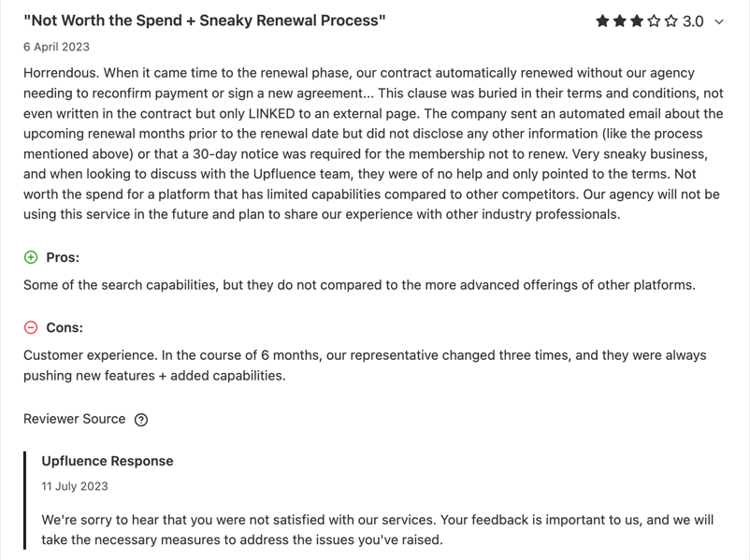Click the second filled rating star

click(x=619, y=22)
